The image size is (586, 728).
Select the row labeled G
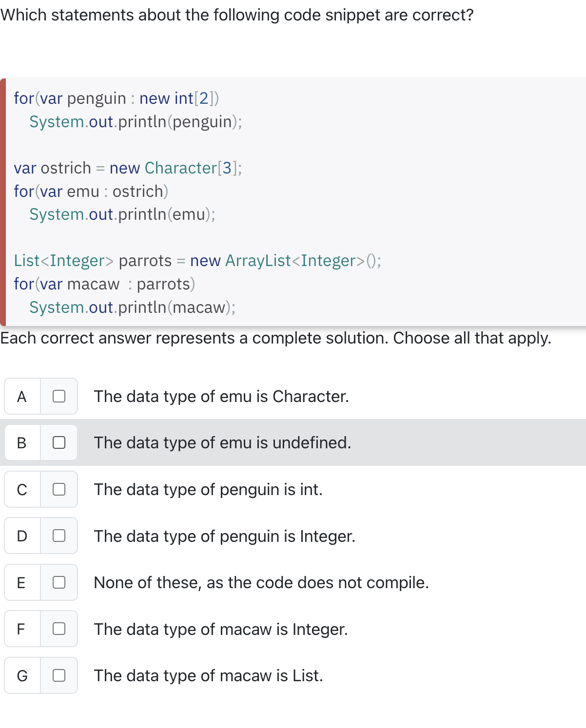pos(21,675)
